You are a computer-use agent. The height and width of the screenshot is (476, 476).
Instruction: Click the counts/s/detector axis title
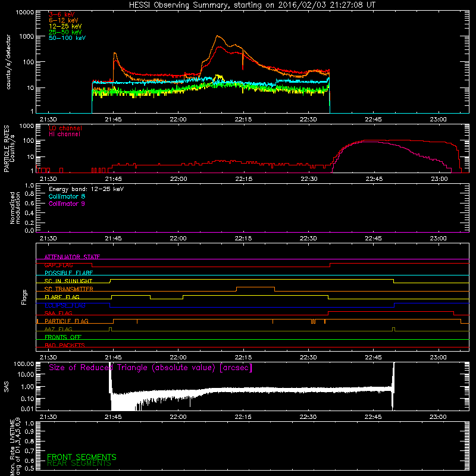click(x=8, y=62)
